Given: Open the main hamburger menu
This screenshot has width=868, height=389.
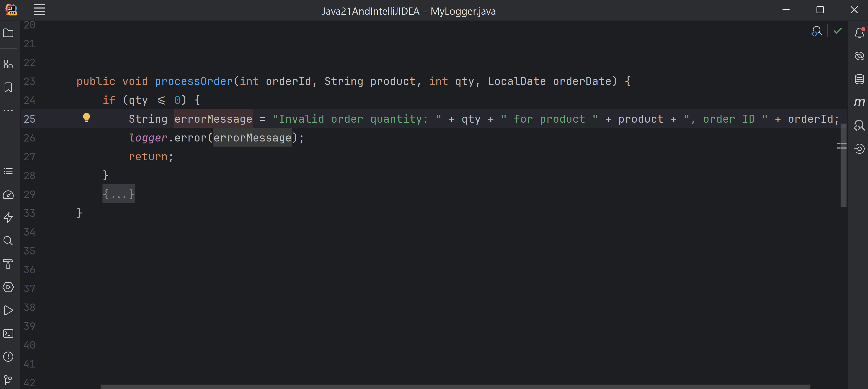Looking at the screenshot, I should (39, 10).
